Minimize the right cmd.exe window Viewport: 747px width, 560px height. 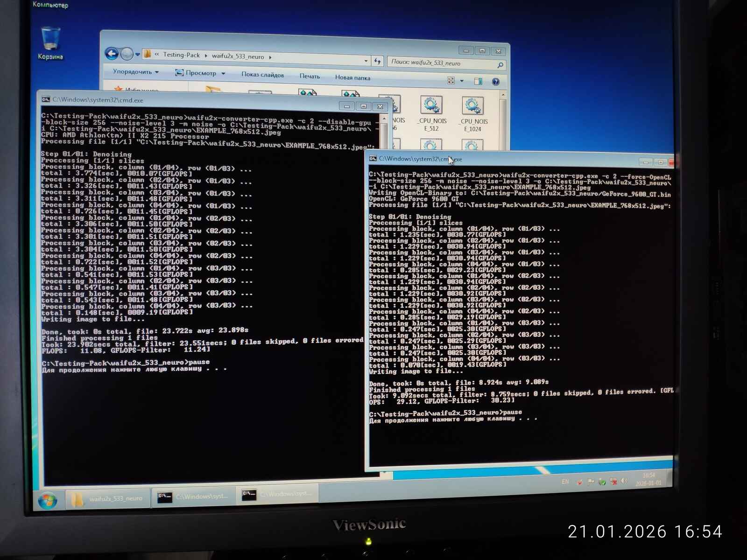(x=646, y=162)
